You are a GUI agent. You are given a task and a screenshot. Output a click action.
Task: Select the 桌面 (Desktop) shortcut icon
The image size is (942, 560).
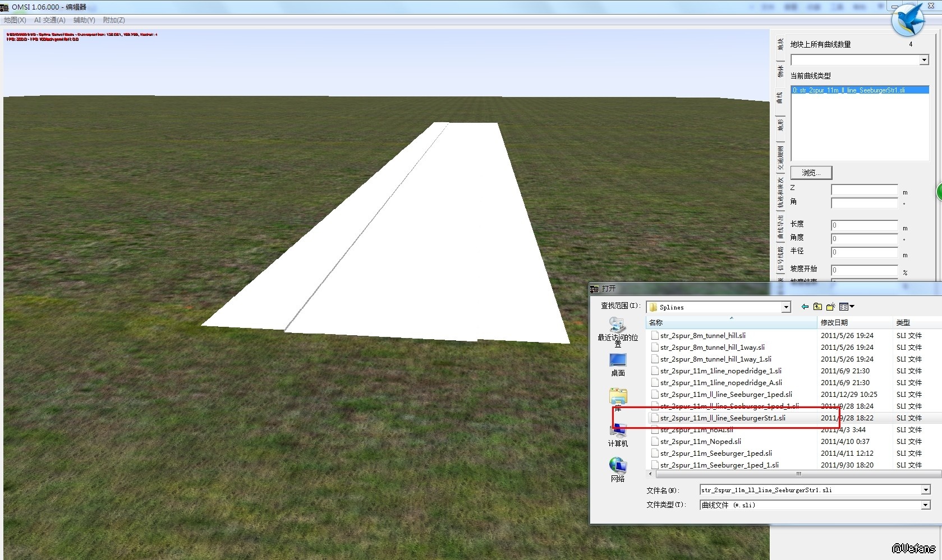[x=618, y=360]
